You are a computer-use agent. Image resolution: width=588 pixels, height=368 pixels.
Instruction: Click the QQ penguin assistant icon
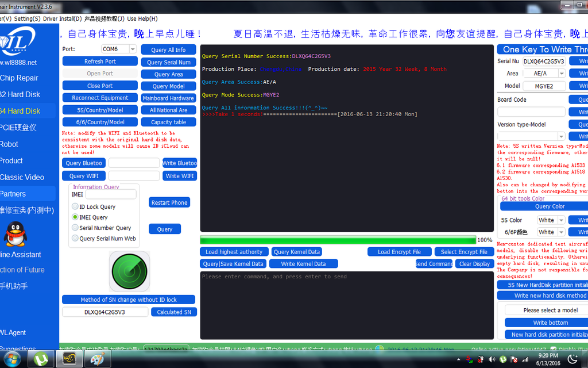coord(16,234)
